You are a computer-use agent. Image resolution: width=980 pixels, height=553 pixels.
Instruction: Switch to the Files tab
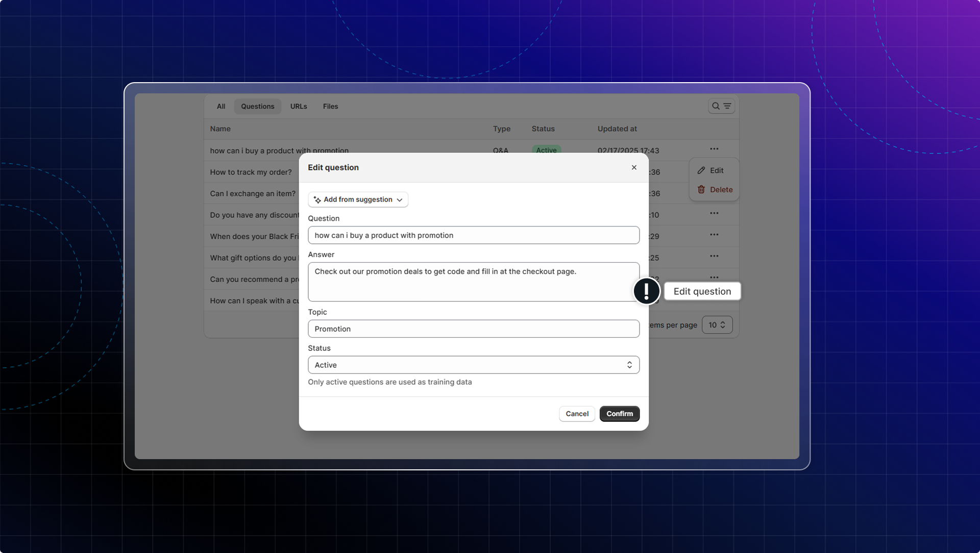coord(330,107)
